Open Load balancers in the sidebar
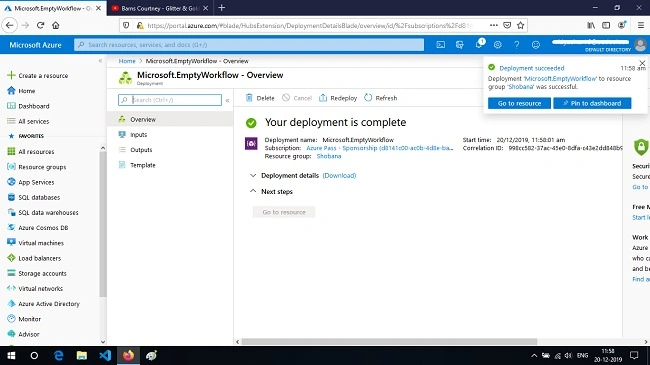Screen dimensions: 650x365 point(34,258)
